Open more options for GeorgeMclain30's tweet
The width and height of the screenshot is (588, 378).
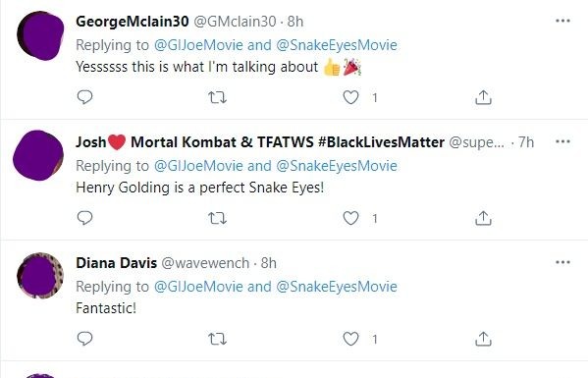tap(562, 21)
